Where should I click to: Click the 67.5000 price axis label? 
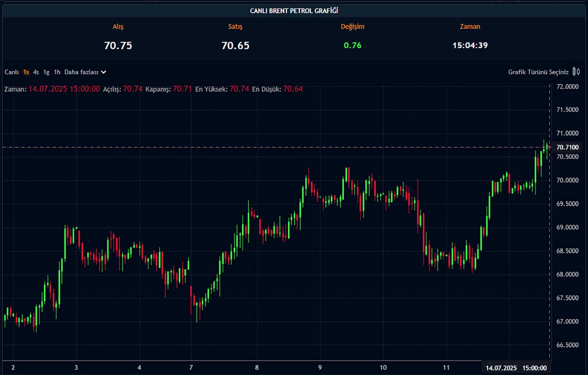(x=567, y=298)
